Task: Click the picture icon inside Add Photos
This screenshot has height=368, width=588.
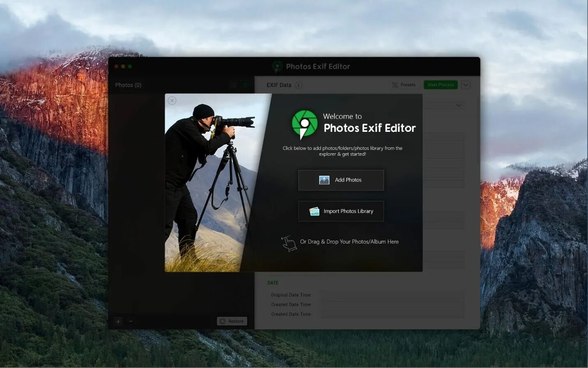Action: pyautogui.click(x=324, y=180)
